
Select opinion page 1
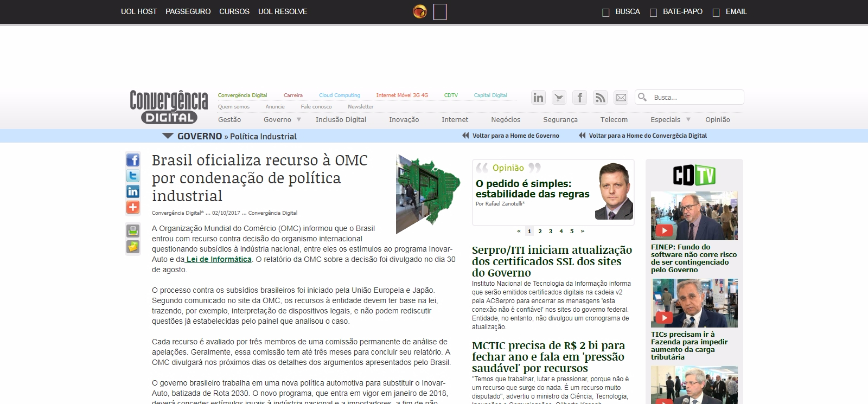pos(529,231)
